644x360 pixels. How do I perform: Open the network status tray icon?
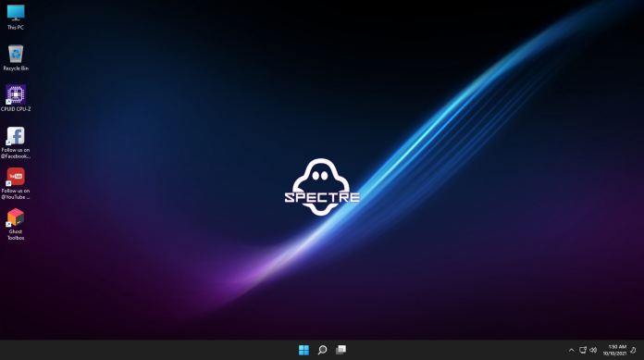582,350
